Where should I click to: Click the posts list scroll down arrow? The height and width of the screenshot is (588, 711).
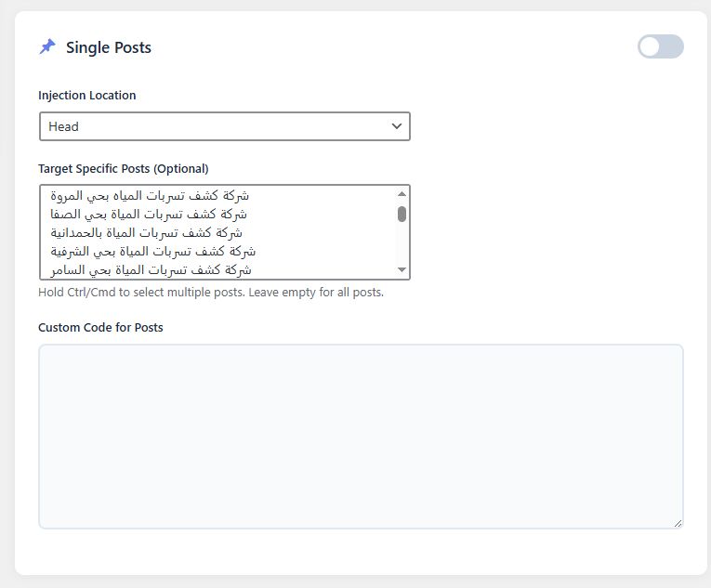point(402,270)
